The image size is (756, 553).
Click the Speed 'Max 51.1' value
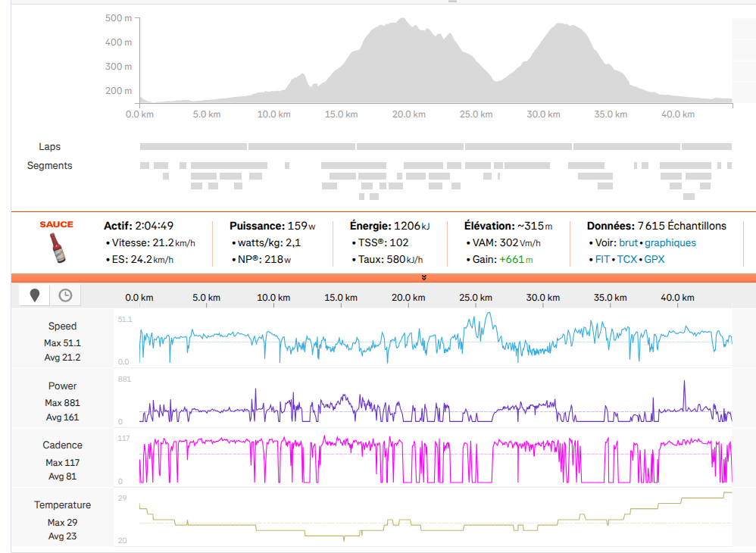click(62, 343)
